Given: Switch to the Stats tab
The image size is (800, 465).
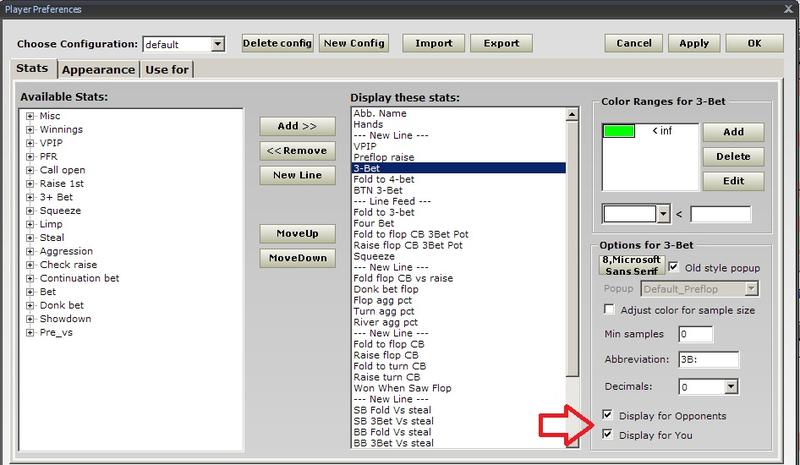Looking at the screenshot, I should pyautogui.click(x=32, y=68).
